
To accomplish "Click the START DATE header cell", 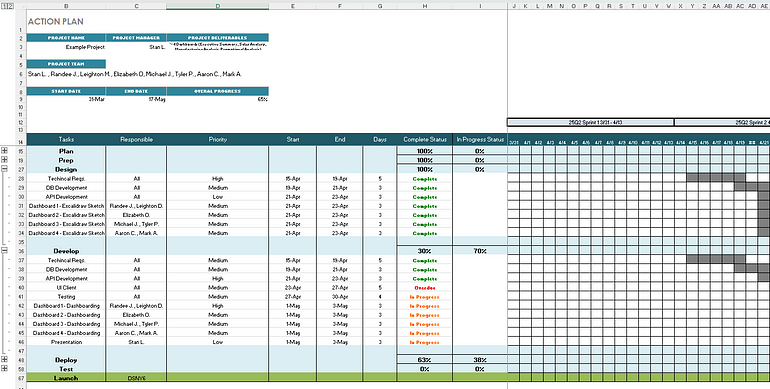I will 66,91.
